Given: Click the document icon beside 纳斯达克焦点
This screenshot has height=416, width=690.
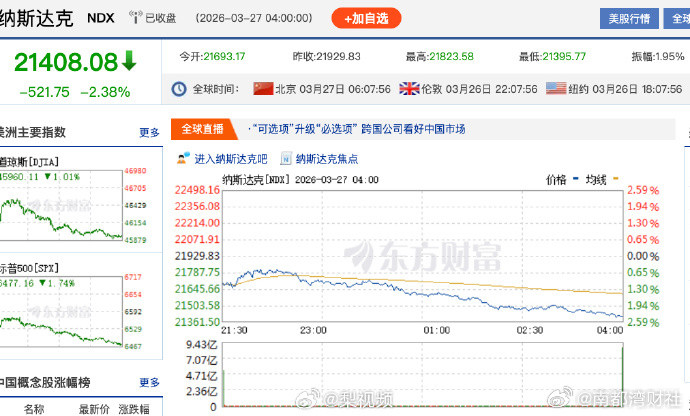Looking at the screenshot, I should pyautogui.click(x=286, y=158).
